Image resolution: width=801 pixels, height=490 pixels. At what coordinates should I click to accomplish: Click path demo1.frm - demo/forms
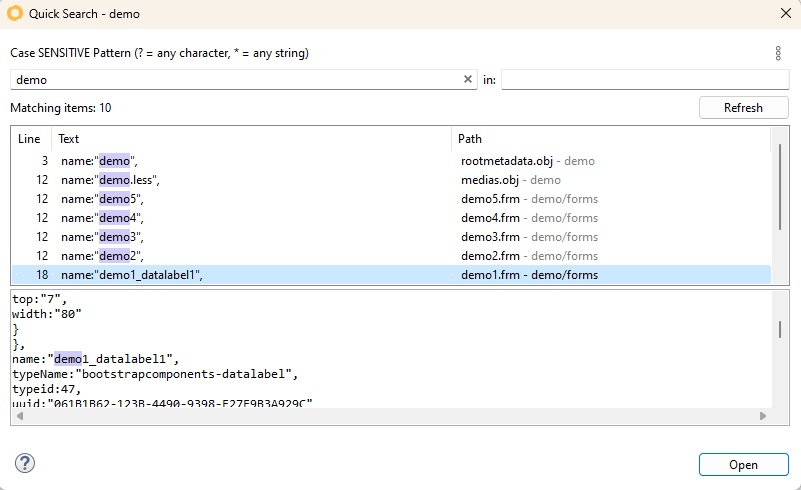529,275
